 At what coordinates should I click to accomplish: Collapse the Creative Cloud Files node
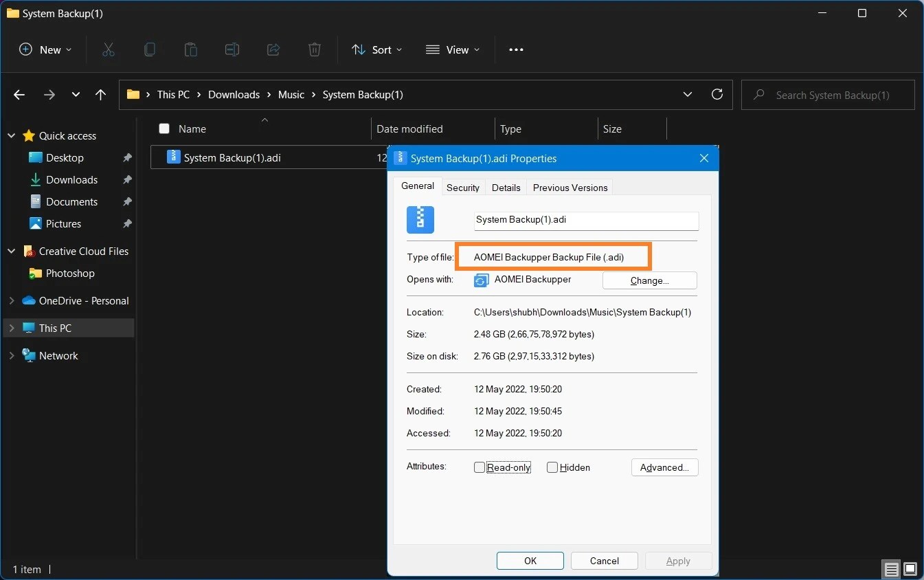tap(11, 251)
